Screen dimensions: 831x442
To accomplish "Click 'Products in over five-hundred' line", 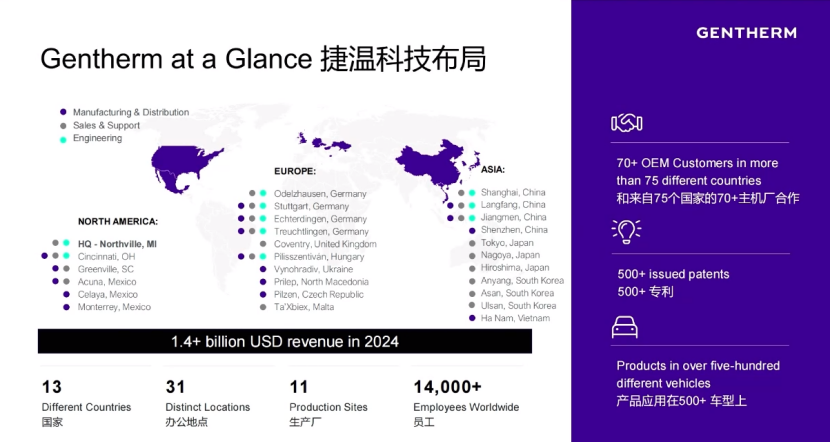I will click(698, 366).
